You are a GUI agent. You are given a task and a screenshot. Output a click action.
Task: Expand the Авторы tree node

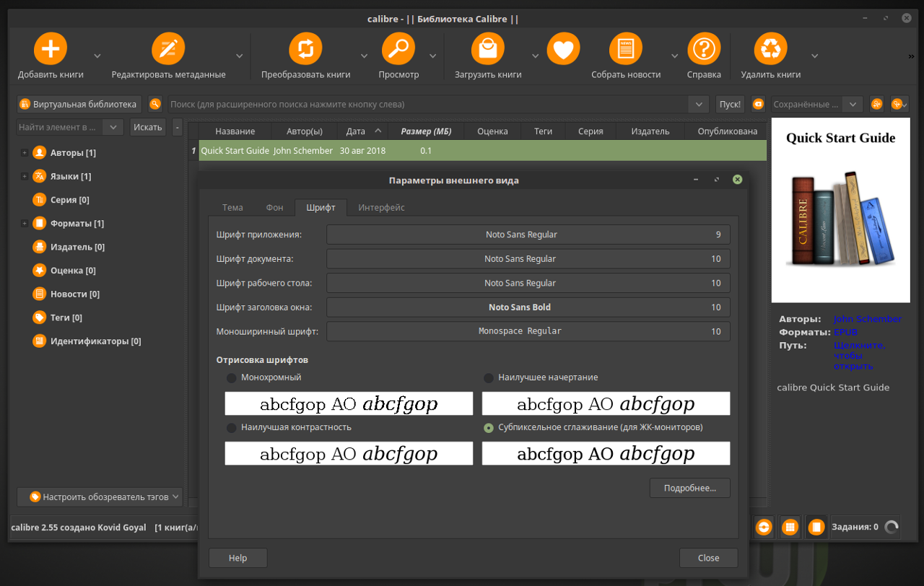(25, 153)
